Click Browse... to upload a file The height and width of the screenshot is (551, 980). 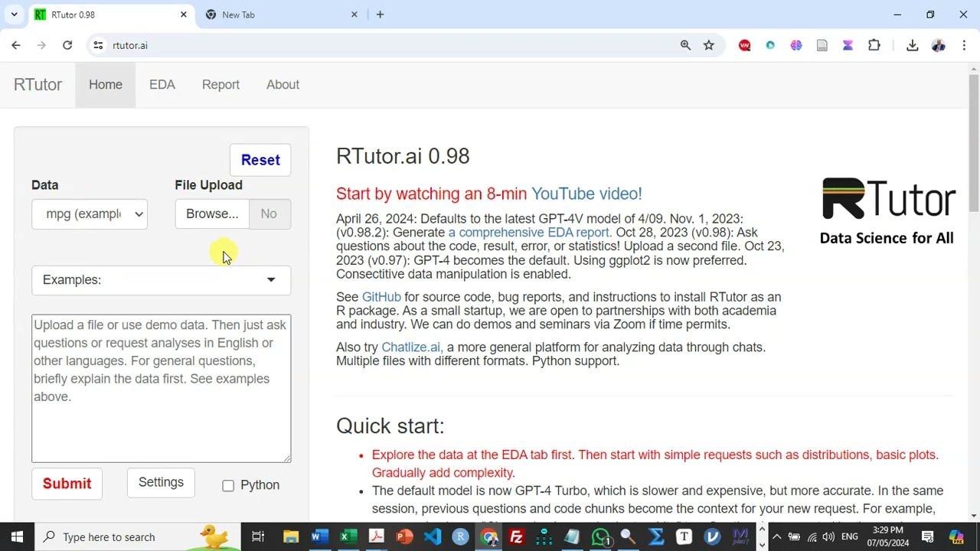212,214
